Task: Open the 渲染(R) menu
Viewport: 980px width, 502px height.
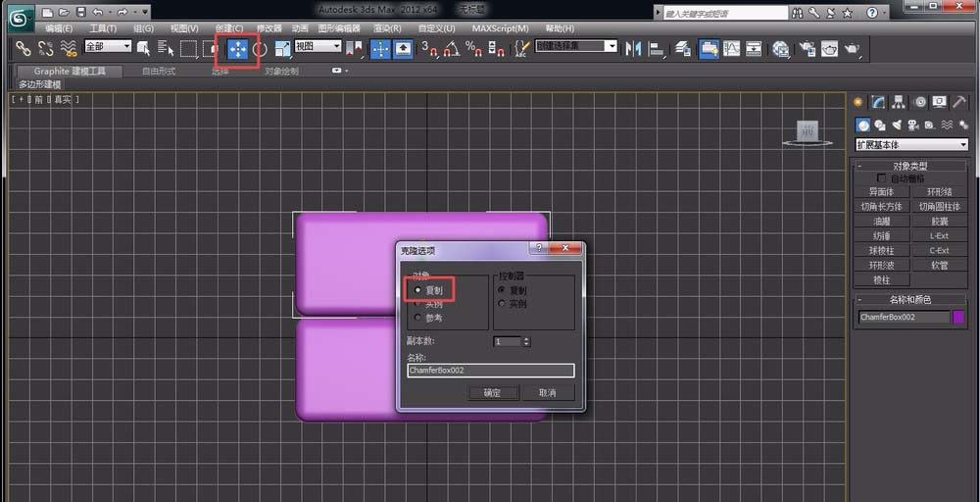Action: click(387, 28)
